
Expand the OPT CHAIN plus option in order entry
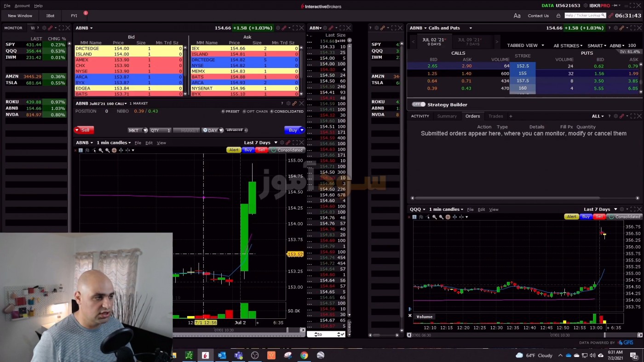[255, 111]
